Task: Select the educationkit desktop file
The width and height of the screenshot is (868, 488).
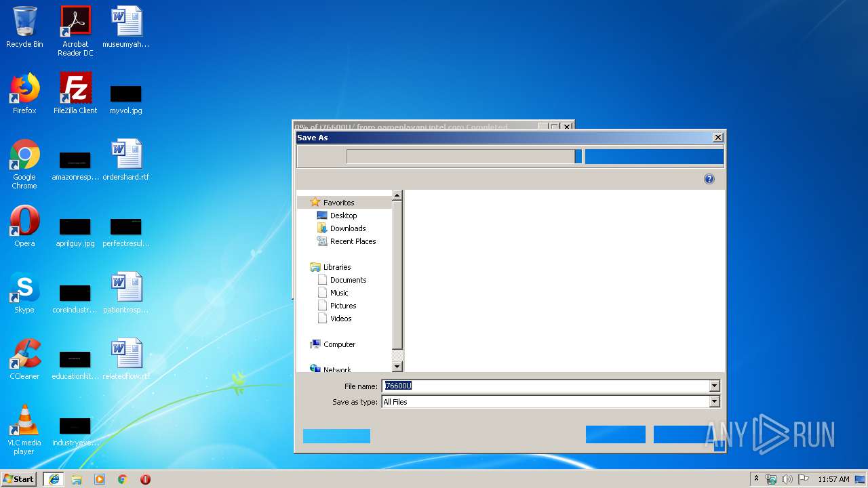Action: 75,365
